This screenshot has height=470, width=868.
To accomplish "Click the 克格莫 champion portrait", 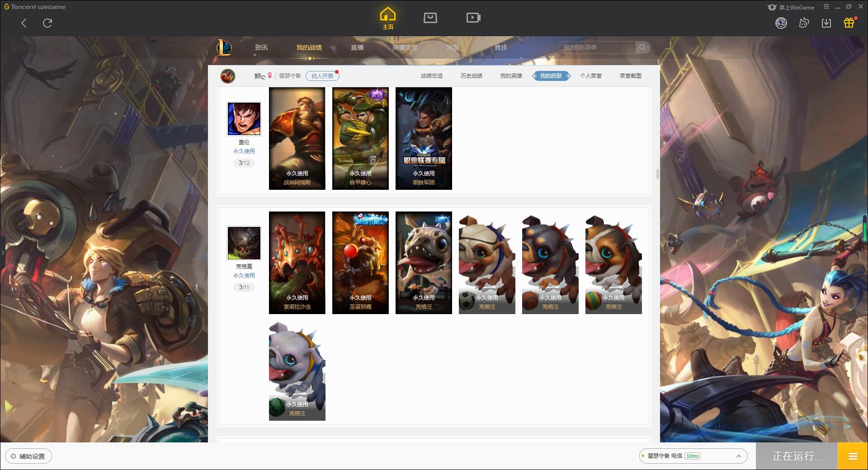I will [x=244, y=243].
